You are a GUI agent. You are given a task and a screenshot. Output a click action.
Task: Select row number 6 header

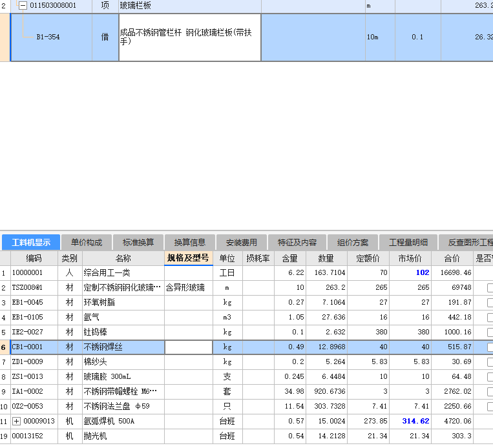pos(5,347)
